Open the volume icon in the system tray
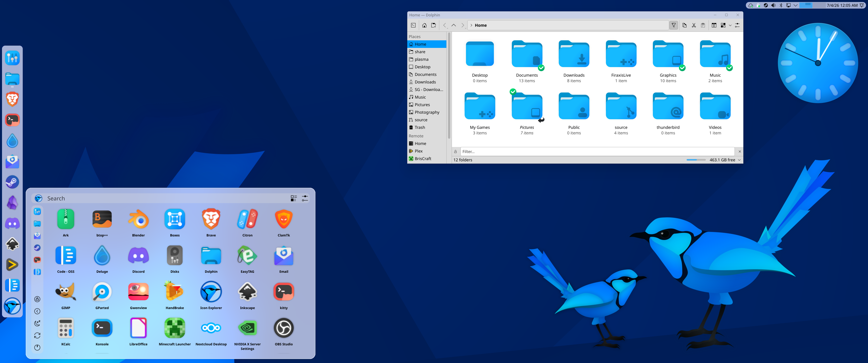The width and height of the screenshot is (868, 363). click(773, 5)
